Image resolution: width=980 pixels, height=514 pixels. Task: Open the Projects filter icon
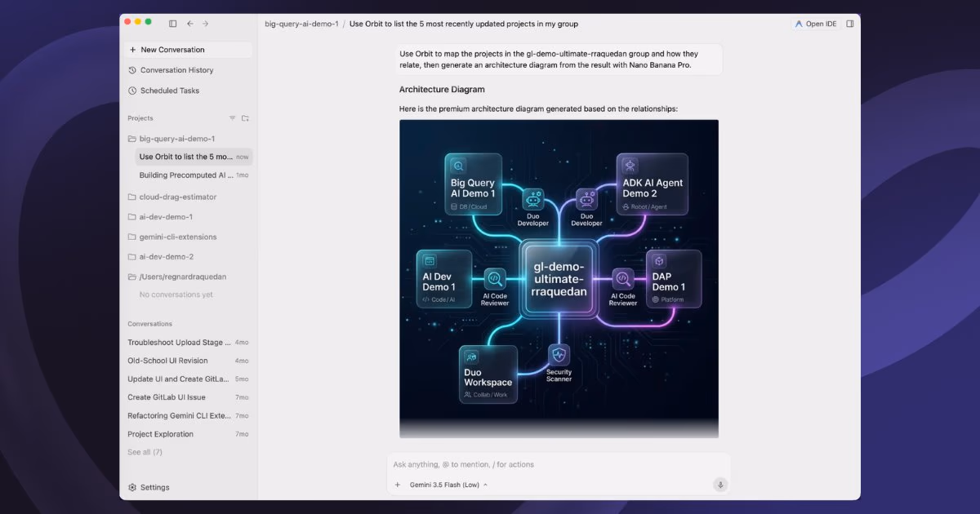[232, 118]
